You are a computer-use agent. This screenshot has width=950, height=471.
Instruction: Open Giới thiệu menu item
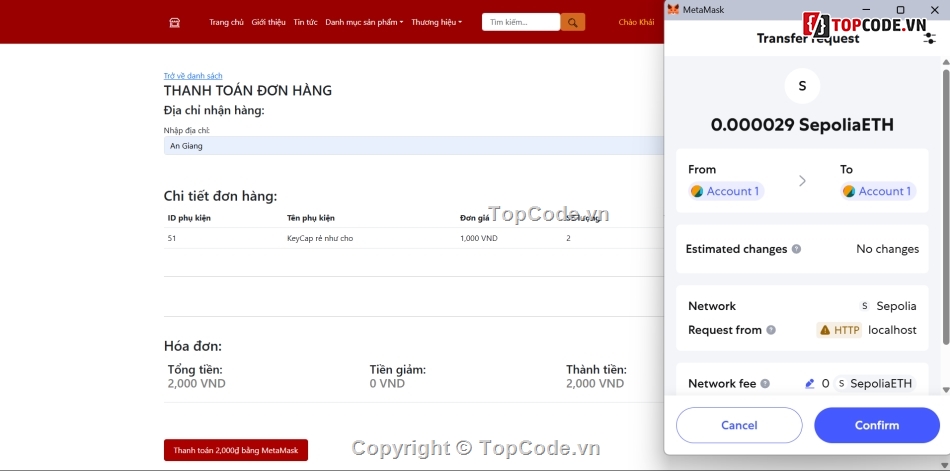click(x=268, y=22)
